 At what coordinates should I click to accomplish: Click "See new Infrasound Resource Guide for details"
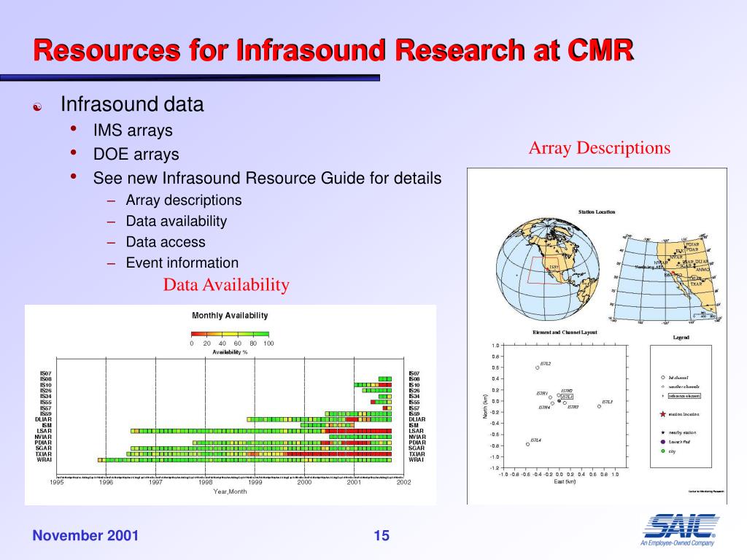(x=267, y=178)
